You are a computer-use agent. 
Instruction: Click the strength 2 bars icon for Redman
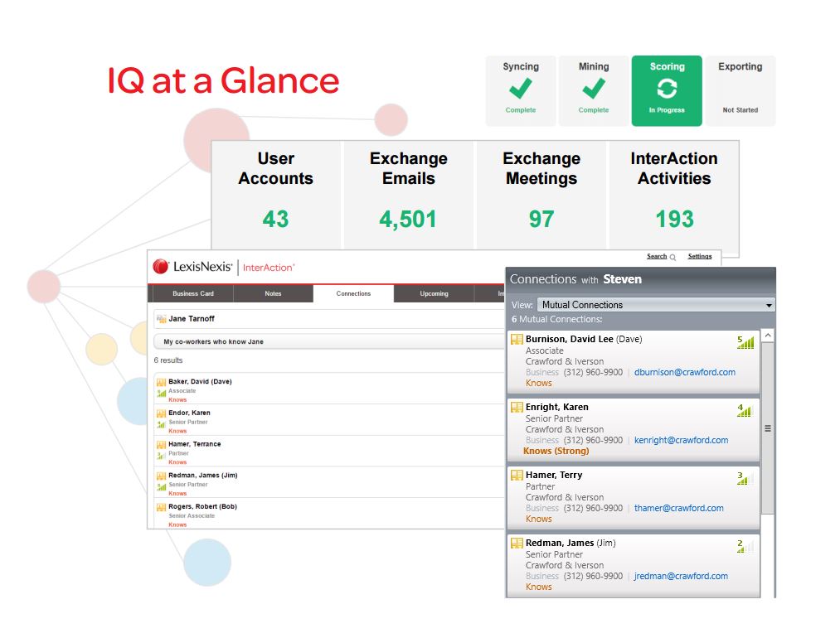pos(745,546)
